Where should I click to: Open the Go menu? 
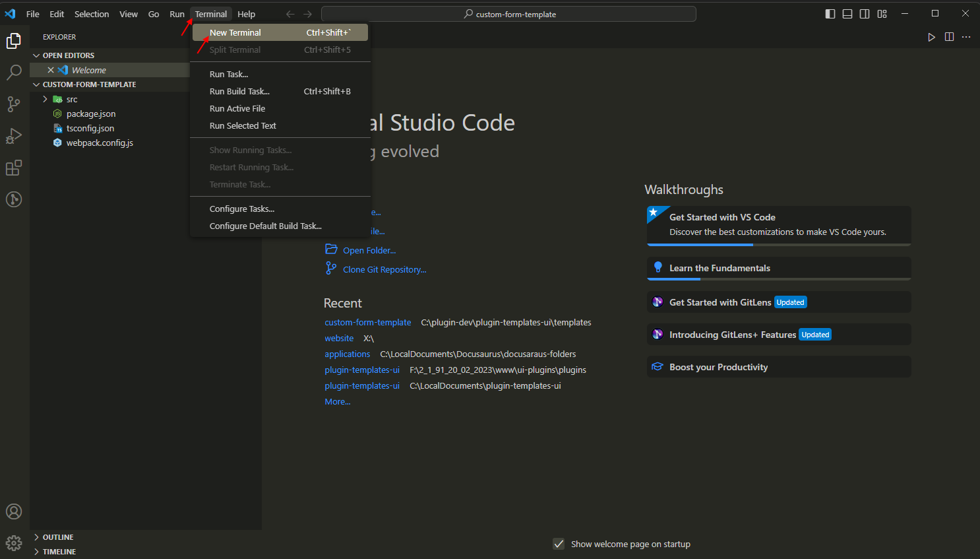point(154,14)
